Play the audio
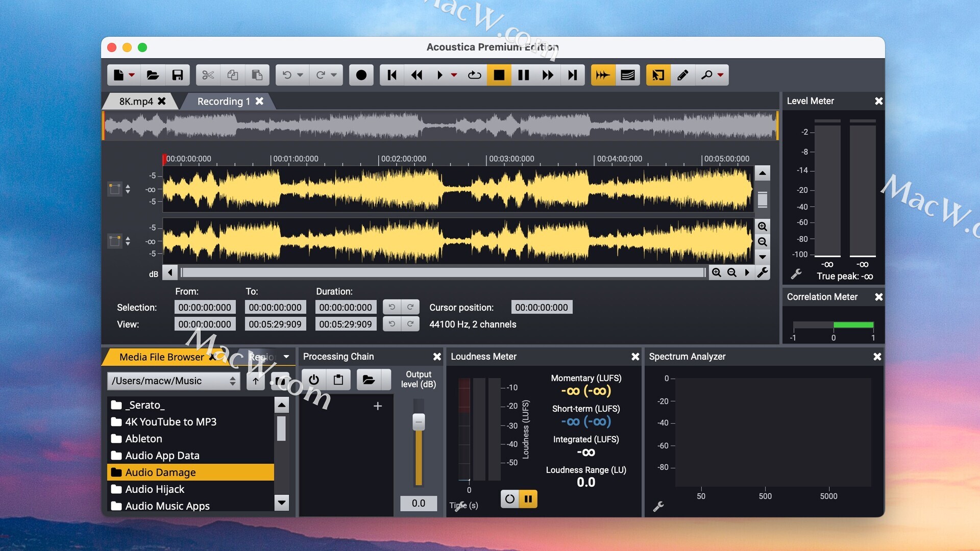The height and width of the screenshot is (551, 980). [440, 76]
